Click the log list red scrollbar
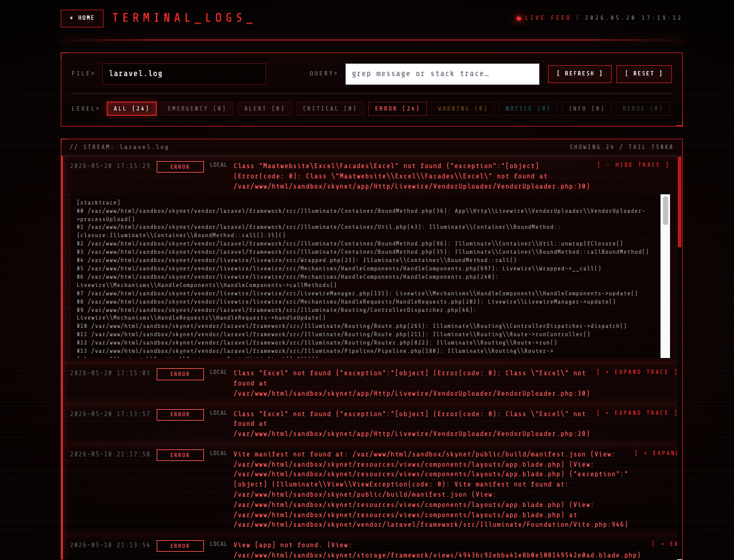This screenshot has height=560, width=734. [680, 202]
